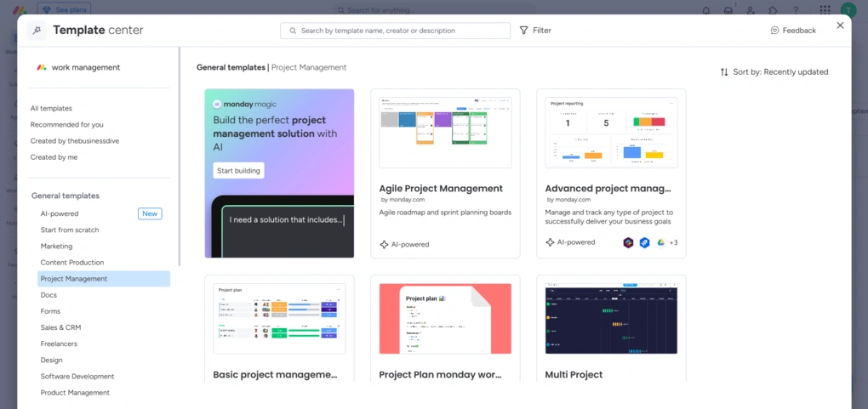Click the See plans button

pos(64,10)
